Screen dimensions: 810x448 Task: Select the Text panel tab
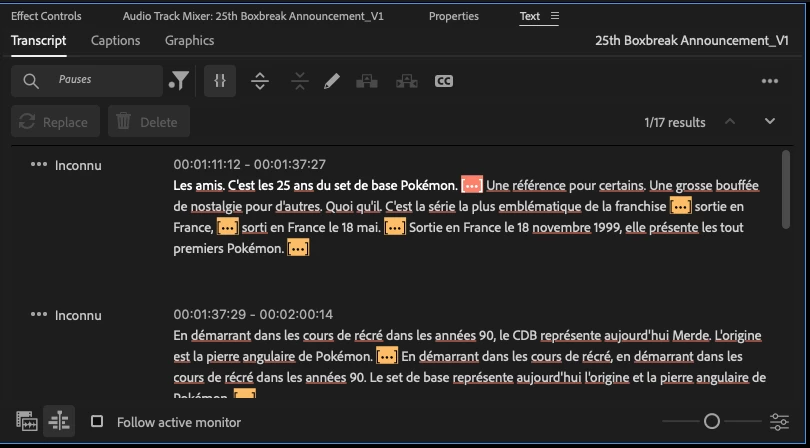tap(529, 16)
